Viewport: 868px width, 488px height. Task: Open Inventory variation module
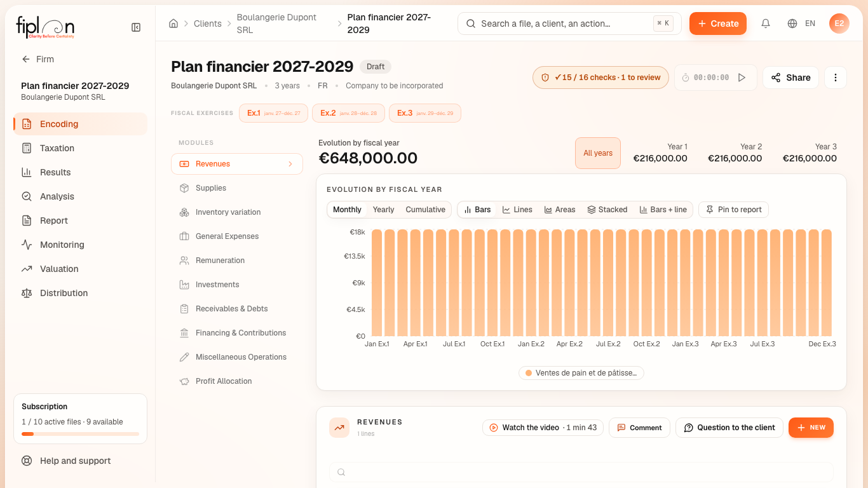tap(237, 212)
